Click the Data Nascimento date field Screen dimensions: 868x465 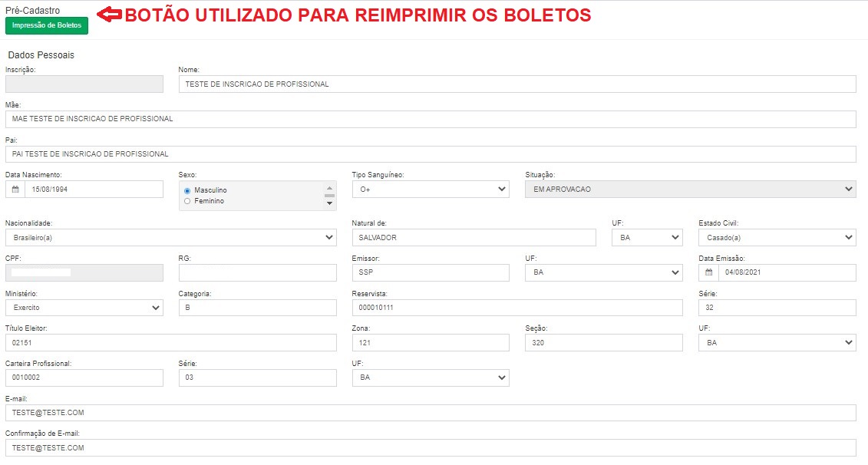tap(94, 190)
